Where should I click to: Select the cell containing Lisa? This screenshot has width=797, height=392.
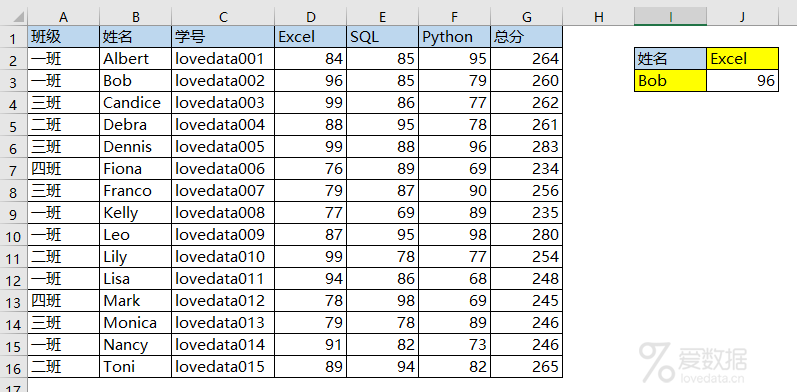pyautogui.click(x=136, y=279)
